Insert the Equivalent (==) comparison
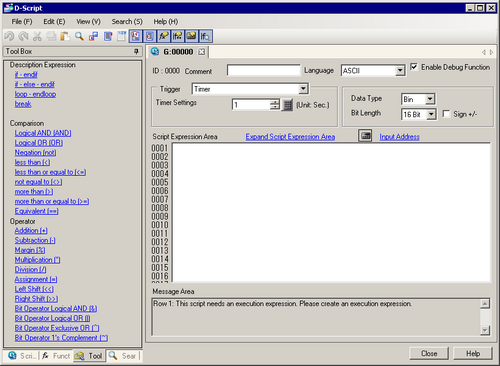This screenshot has width=500, height=366. [36, 211]
